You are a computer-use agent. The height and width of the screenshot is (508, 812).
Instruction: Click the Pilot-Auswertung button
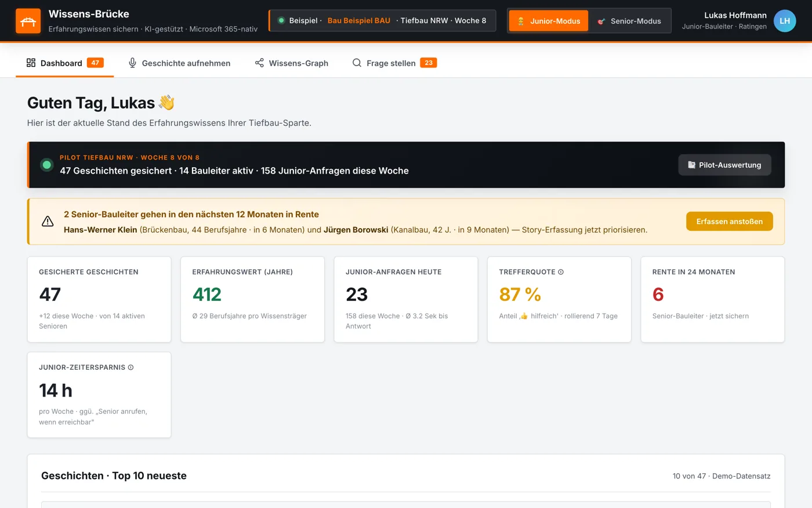[724, 165]
